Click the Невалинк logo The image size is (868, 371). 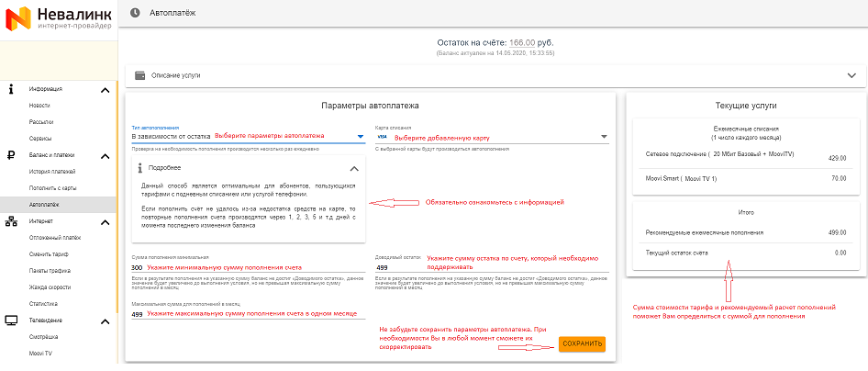tap(59, 17)
